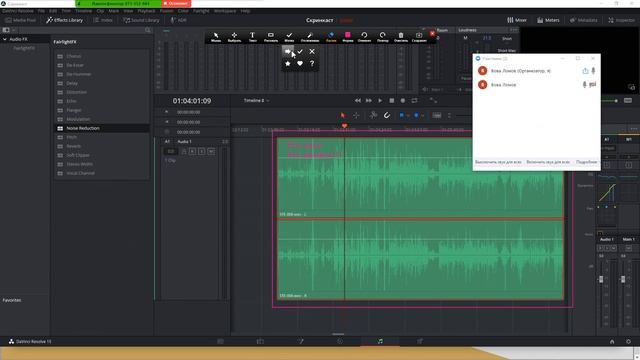The height and width of the screenshot is (360, 640).
Task: Redo the annotation
Action: [x=382, y=37]
